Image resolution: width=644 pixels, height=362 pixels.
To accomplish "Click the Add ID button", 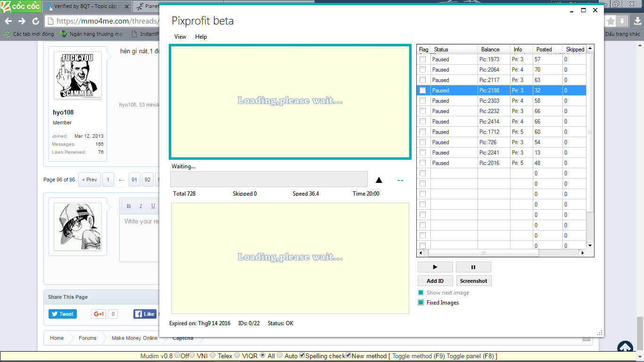I will (x=435, y=281).
